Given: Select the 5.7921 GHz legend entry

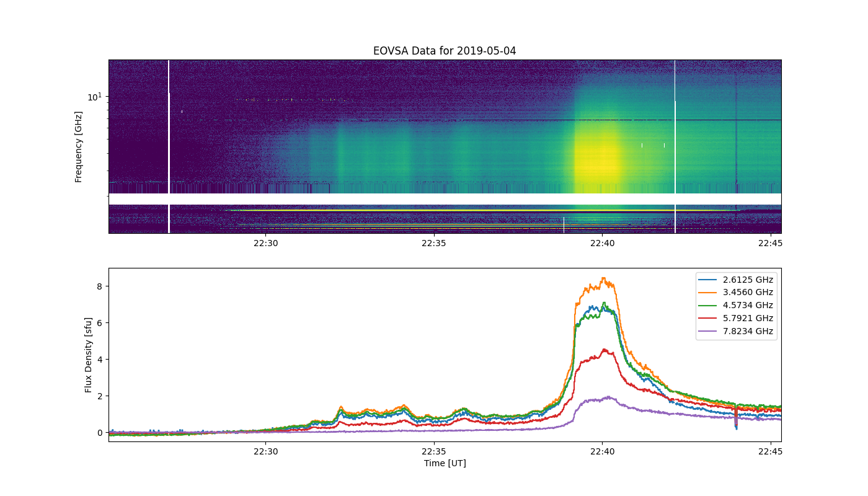Looking at the screenshot, I should click(x=737, y=318).
